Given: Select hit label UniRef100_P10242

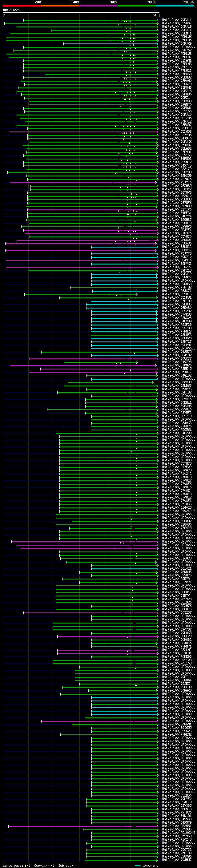Looking at the screenshot, I should pyautogui.click(x=176, y=474).
